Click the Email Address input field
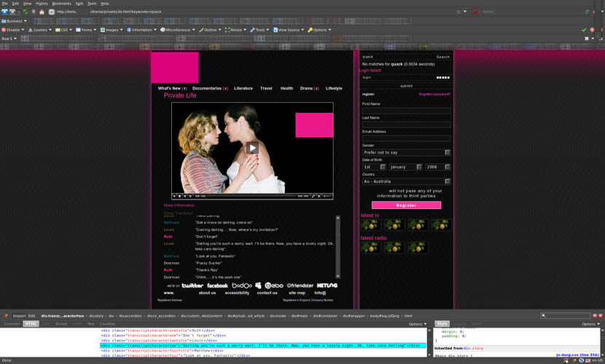605x364 pixels. tap(406, 138)
